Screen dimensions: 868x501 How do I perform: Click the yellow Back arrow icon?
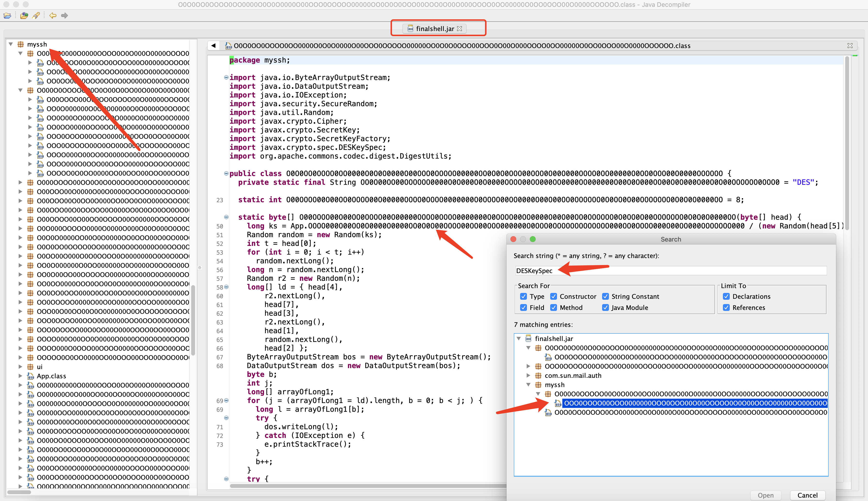(x=53, y=16)
